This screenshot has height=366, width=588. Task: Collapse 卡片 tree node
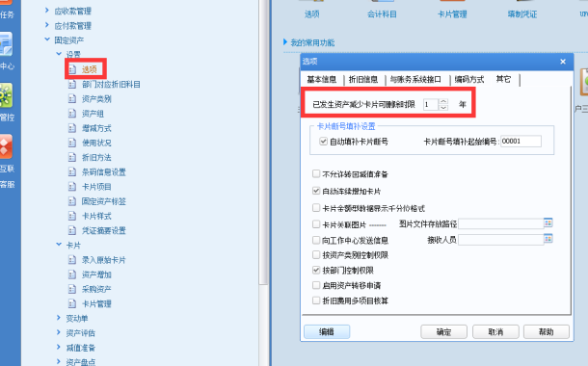(59, 245)
